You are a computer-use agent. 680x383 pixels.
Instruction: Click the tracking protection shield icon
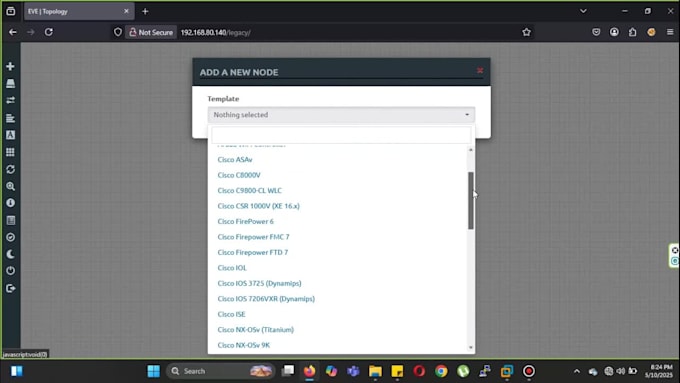[118, 32]
